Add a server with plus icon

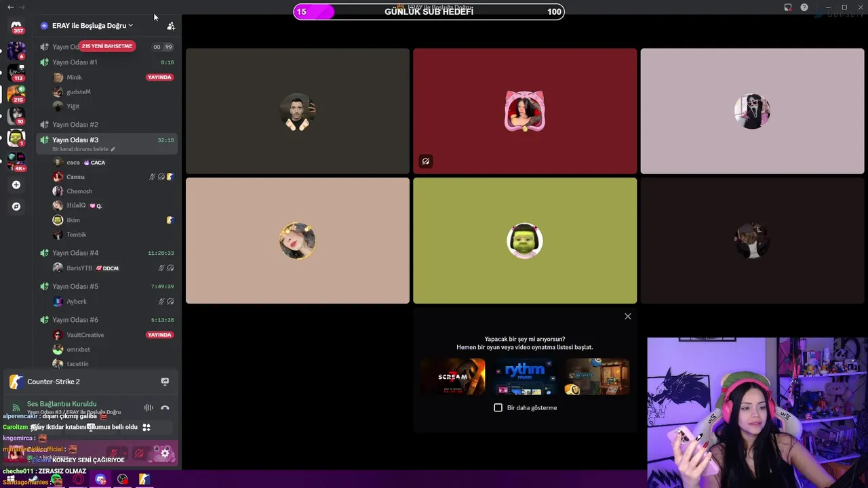16,184
